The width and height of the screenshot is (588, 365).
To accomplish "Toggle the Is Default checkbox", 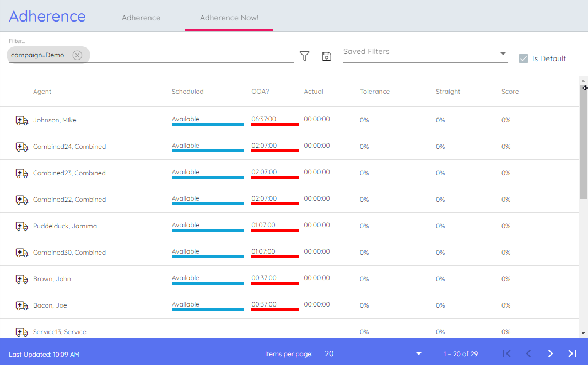I will point(524,58).
